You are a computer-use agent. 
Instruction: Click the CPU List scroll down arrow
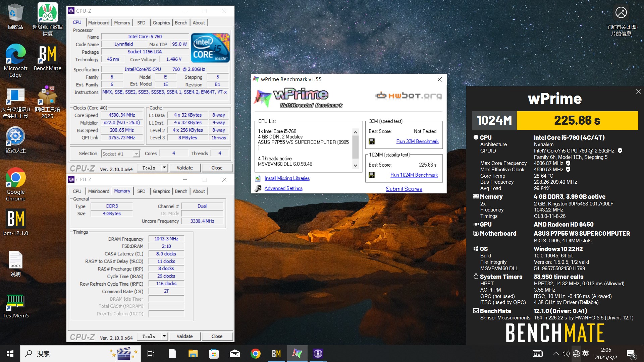click(x=356, y=166)
